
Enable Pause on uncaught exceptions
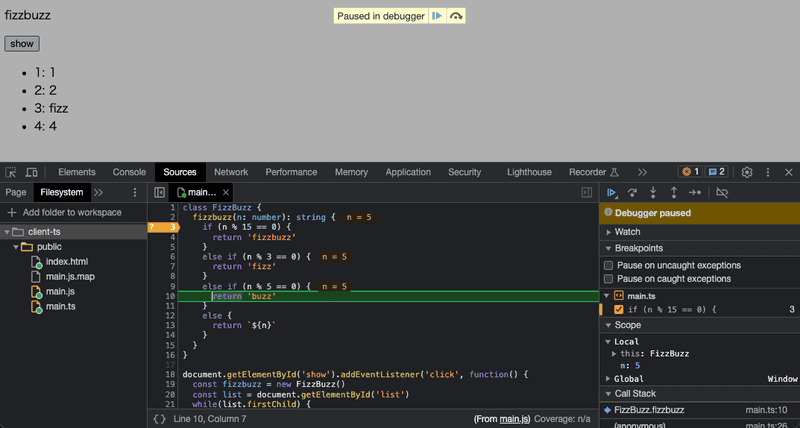tap(608, 265)
